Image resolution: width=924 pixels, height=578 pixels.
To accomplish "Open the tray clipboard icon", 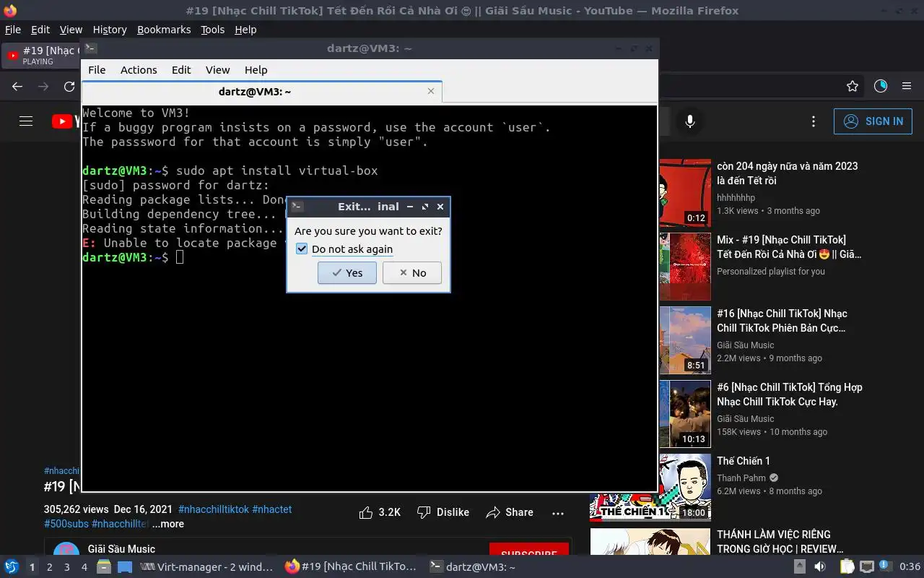I will [847, 567].
